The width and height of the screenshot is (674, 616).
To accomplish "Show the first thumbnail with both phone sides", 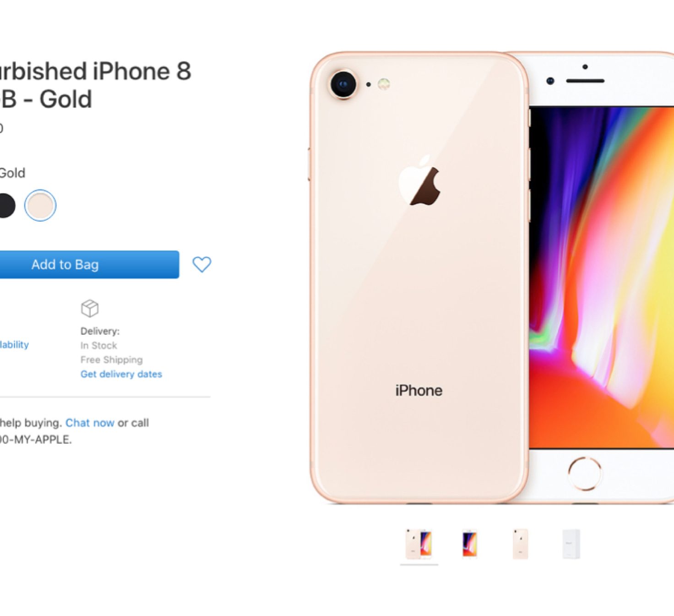I will point(419,544).
